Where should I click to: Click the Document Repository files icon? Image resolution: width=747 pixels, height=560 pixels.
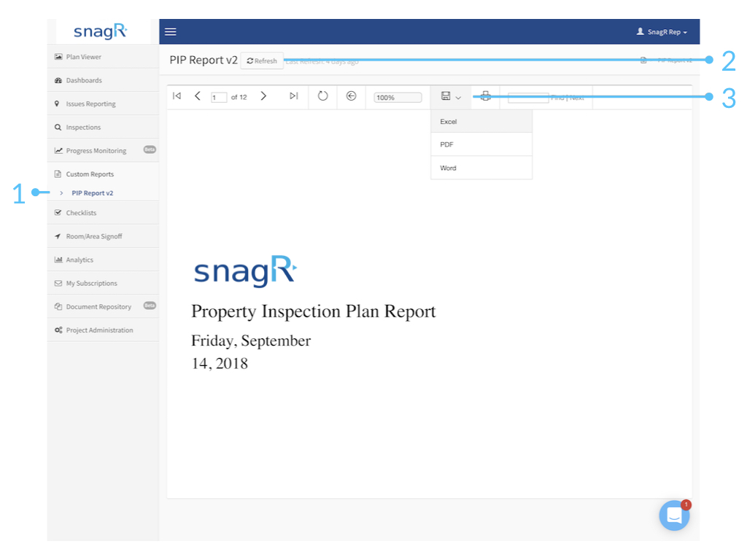click(x=58, y=306)
